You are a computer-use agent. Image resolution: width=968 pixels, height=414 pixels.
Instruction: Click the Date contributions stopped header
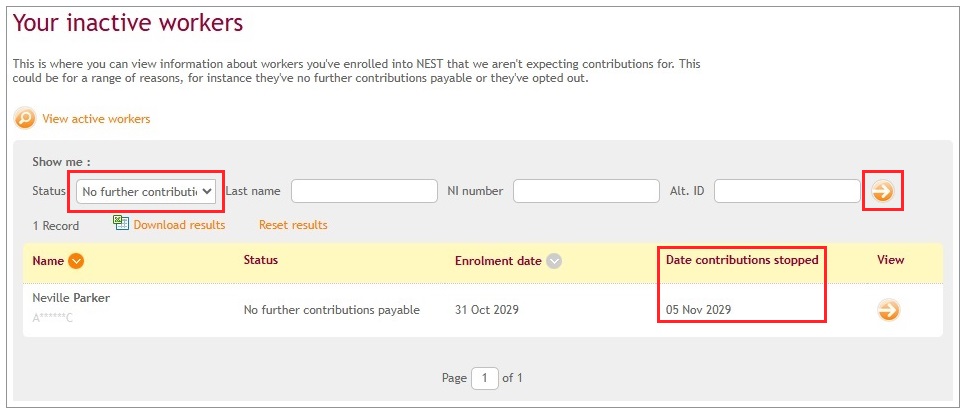point(742,260)
